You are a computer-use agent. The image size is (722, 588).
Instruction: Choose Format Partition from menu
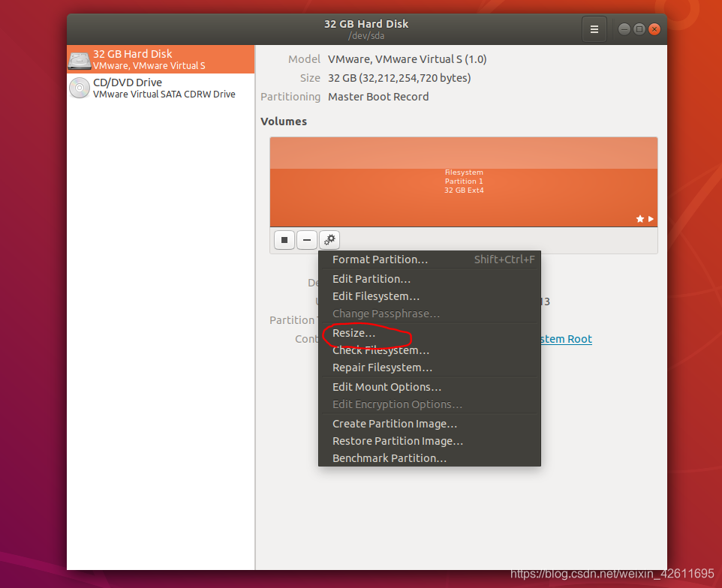(x=429, y=259)
